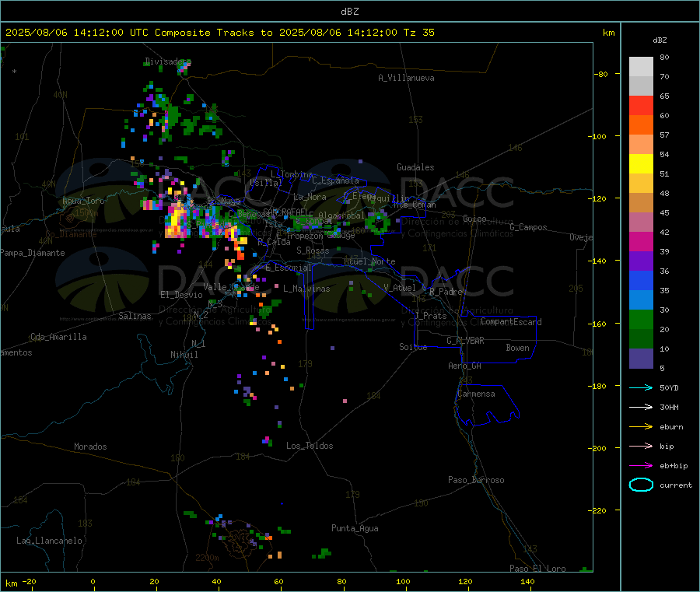Click the '-200' tick on the vertical axis

[599, 448]
